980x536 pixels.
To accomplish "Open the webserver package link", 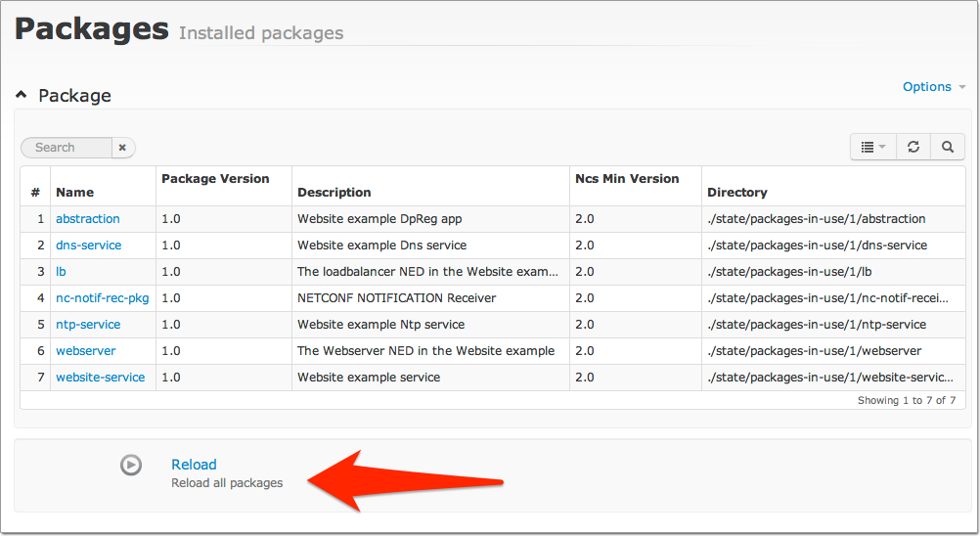I will click(x=86, y=350).
